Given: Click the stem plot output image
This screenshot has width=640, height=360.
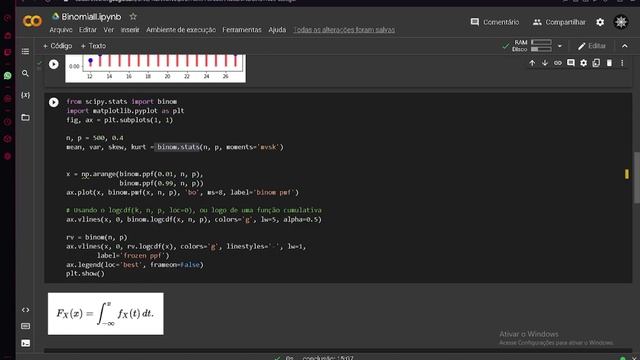Looking at the screenshot, I should tap(156, 68).
